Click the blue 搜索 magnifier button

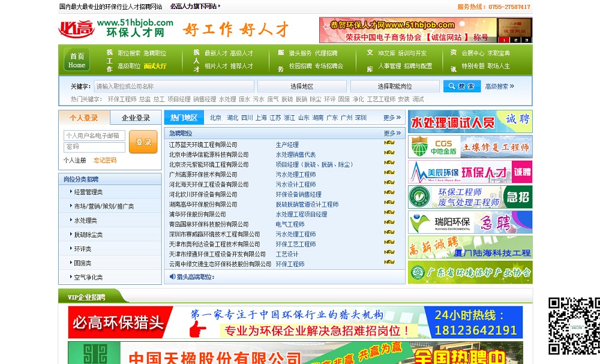pyautogui.click(x=462, y=86)
